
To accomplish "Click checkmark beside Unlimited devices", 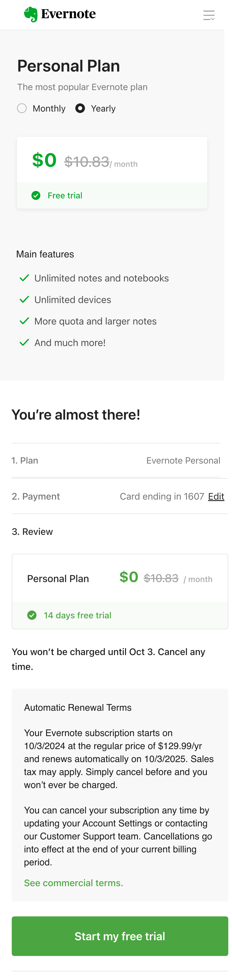I will [x=24, y=300].
